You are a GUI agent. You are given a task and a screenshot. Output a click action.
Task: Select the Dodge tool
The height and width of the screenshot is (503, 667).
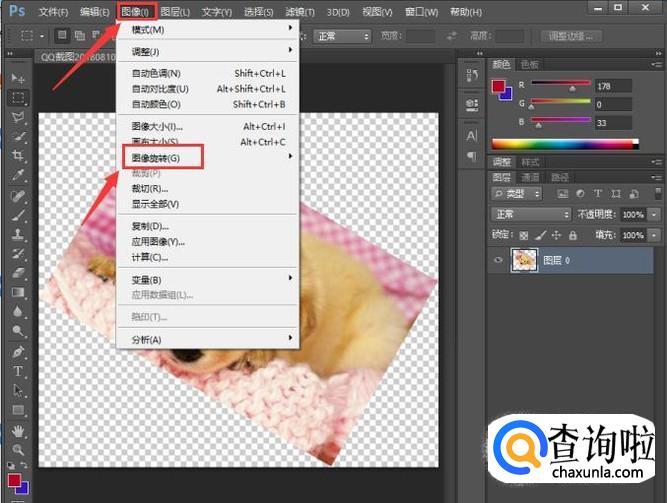(x=18, y=331)
